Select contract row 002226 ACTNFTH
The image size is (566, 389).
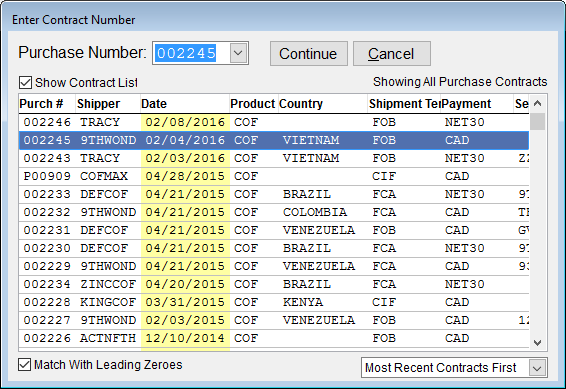(274, 338)
